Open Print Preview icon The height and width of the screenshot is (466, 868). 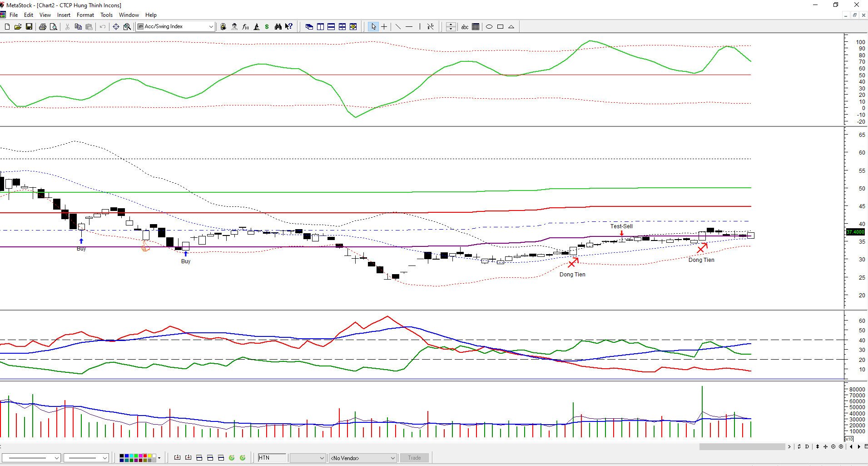pyautogui.click(x=53, y=27)
